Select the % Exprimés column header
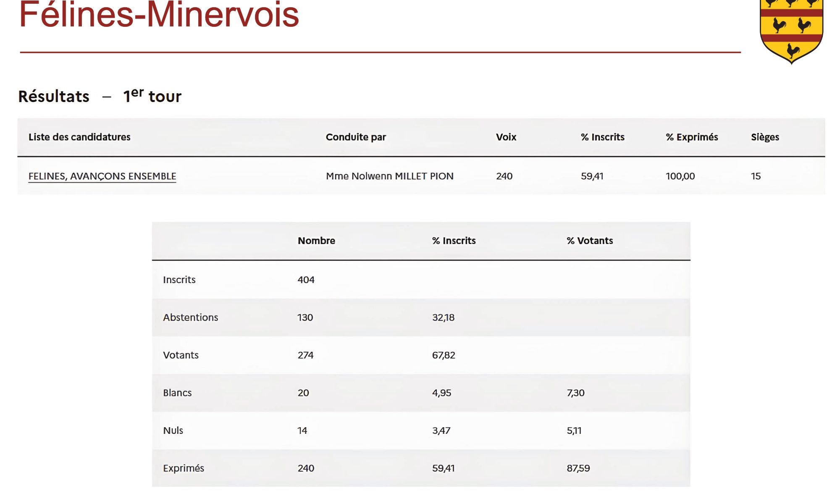The height and width of the screenshot is (504, 840). [691, 137]
